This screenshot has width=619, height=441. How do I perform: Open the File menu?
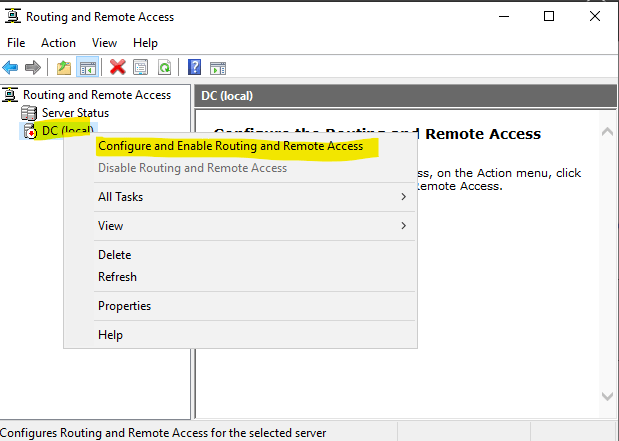(16, 43)
